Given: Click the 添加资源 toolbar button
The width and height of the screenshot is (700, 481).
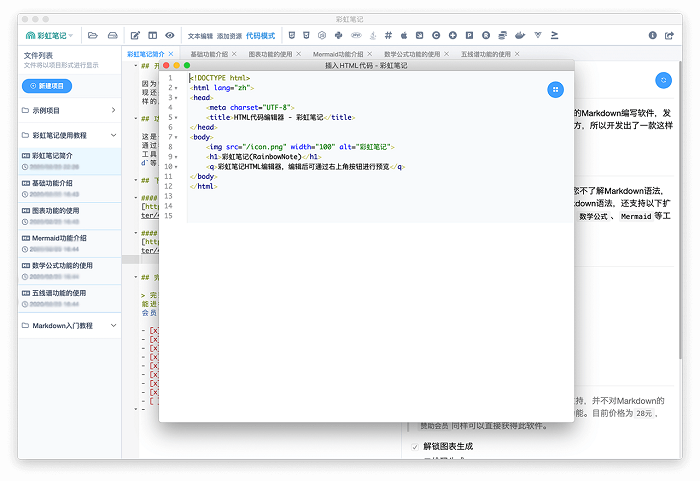Looking at the screenshot, I should [x=229, y=35].
